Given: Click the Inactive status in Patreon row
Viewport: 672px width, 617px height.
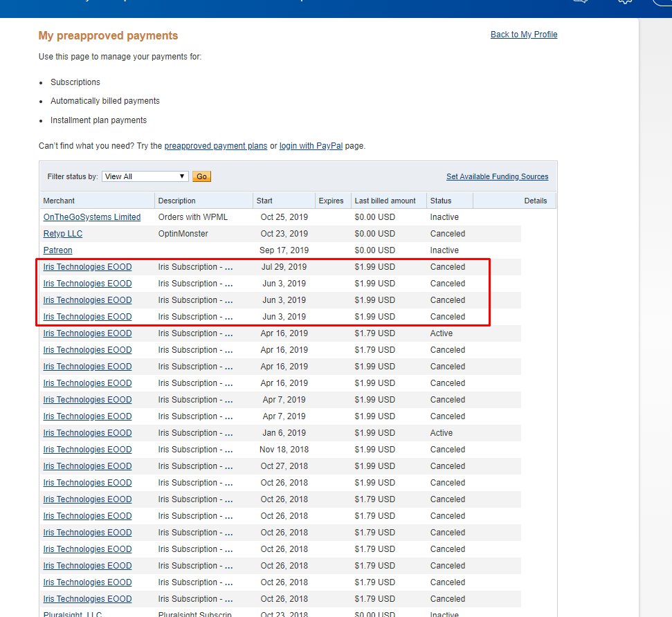Looking at the screenshot, I should click(444, 250).
